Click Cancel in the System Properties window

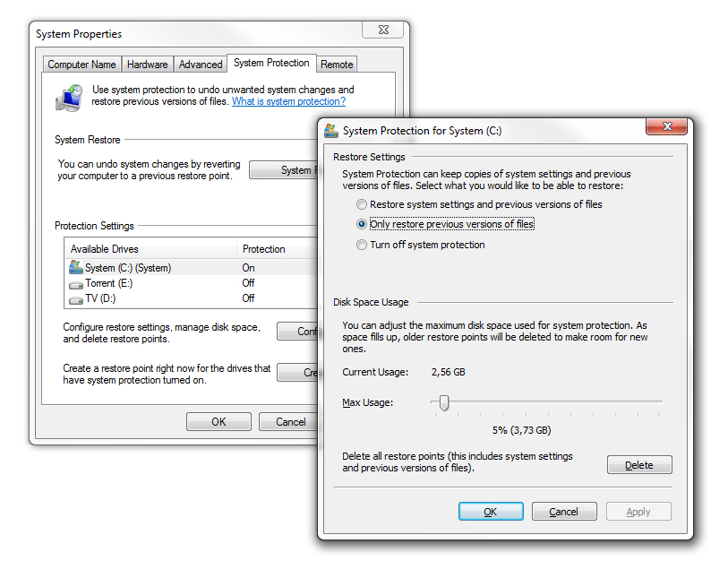coord(290,422)
